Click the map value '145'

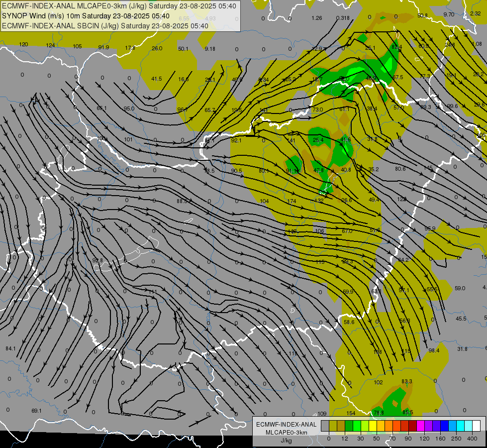click(x=428, y=168)
